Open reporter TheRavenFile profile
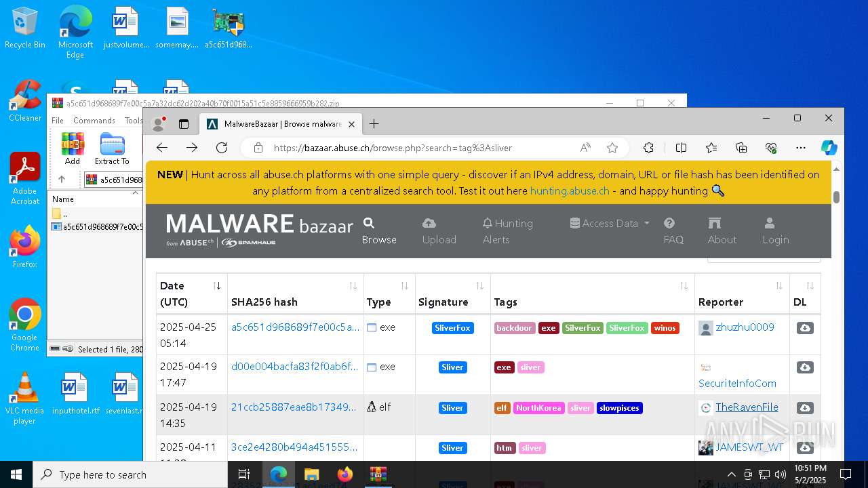The image size is (868, 488). pyautogui.click(x=747, y=407)
